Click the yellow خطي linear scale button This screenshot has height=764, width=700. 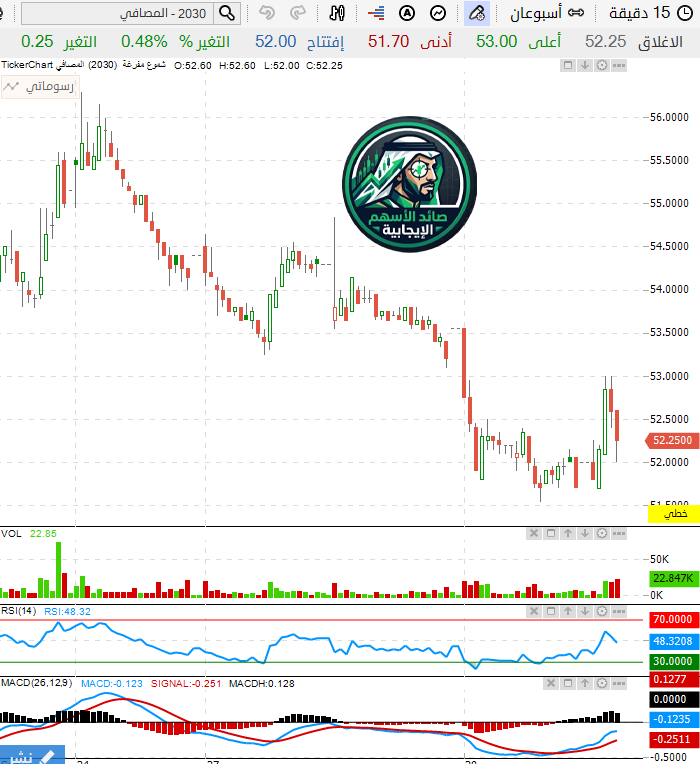click(674, 514)
